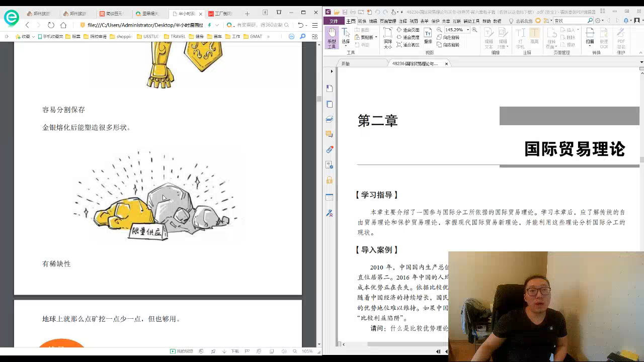Toggle Fit Page (适合页面) view

click(408, 30)
